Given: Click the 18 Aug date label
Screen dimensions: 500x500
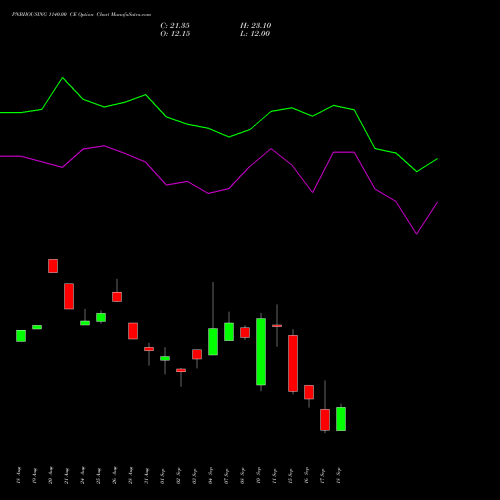Looking at the screenshot, I should point(19,476).
